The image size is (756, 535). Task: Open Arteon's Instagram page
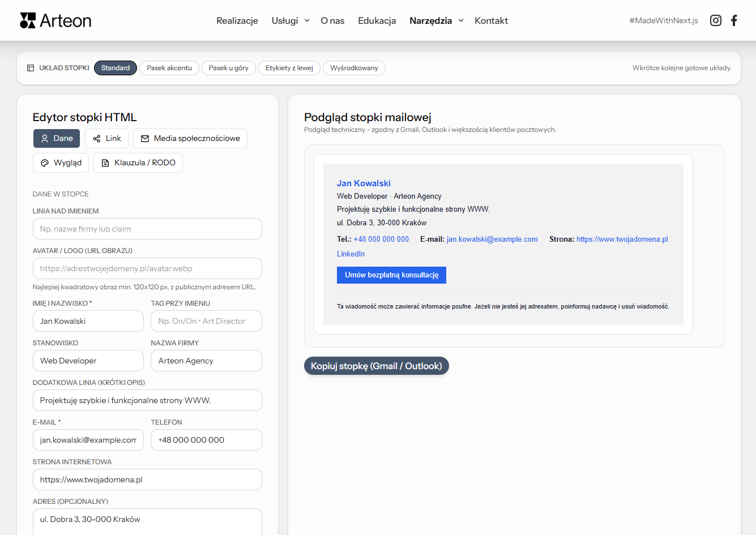[x=715, y=20]
